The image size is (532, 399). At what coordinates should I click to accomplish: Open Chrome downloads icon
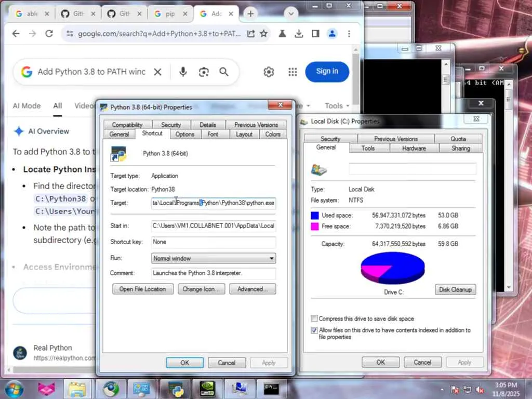pos(299,34)
